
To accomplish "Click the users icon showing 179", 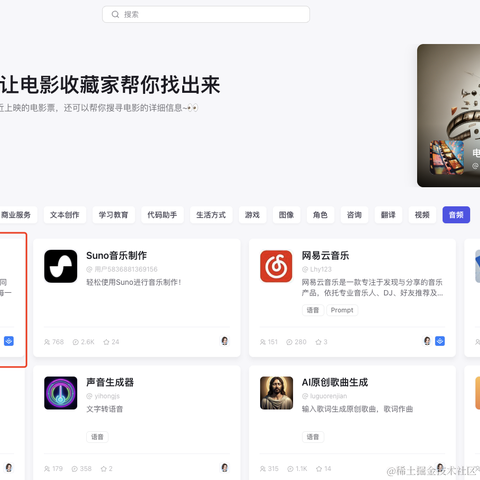I will click(x=47, y=469).
